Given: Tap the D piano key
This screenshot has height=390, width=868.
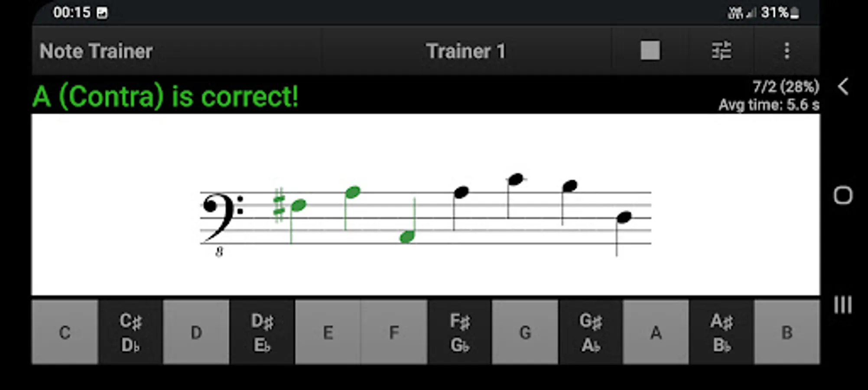Looking at the screenshot, I should point(196,332).
